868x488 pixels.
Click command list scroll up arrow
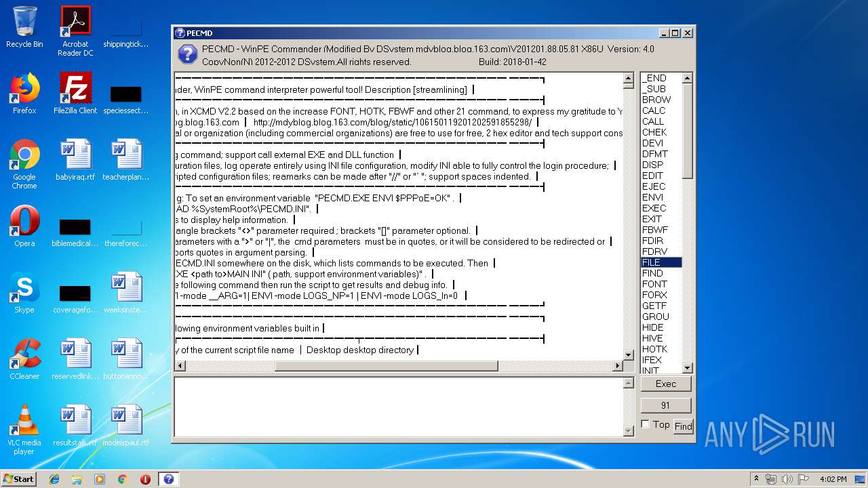[687, 78]
